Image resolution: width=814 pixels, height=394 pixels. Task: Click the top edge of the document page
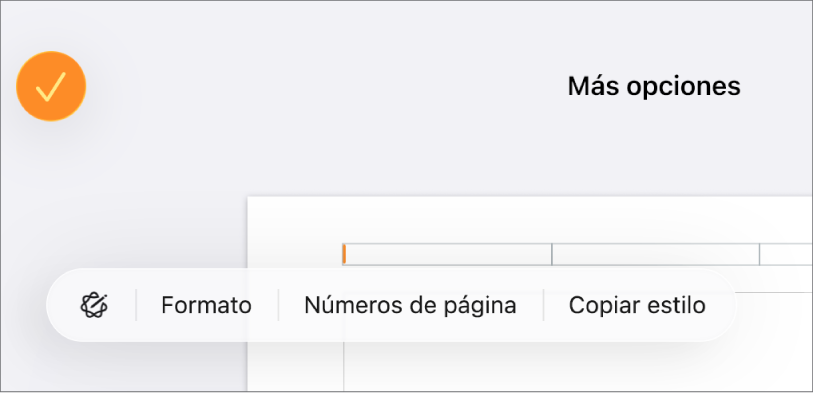pyautogui.click(x=530, y=198)
